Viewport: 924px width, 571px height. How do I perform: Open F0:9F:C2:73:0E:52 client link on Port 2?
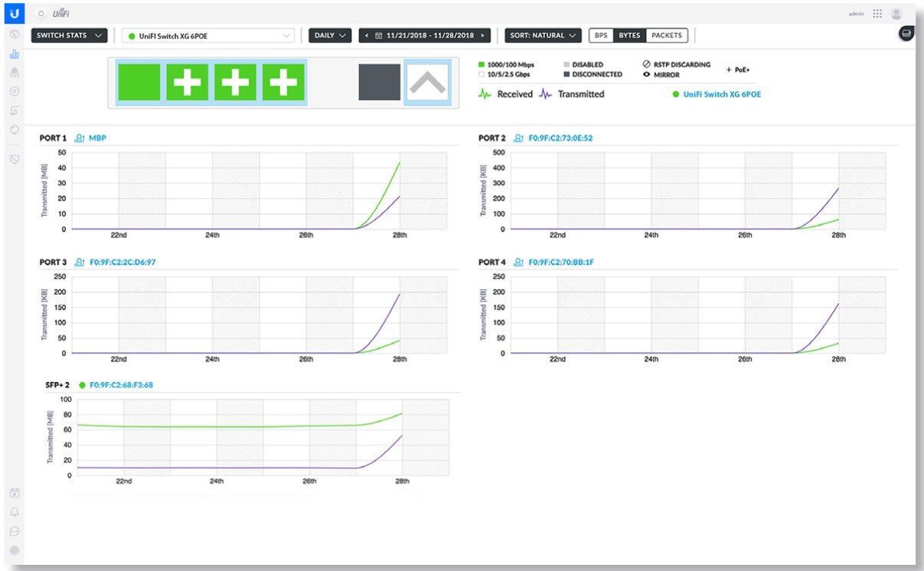pos(560,139)
